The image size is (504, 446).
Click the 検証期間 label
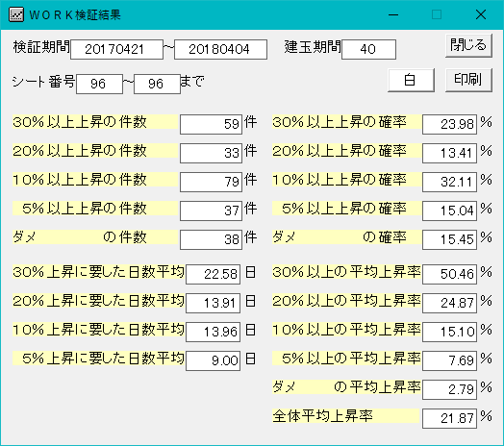41,47
